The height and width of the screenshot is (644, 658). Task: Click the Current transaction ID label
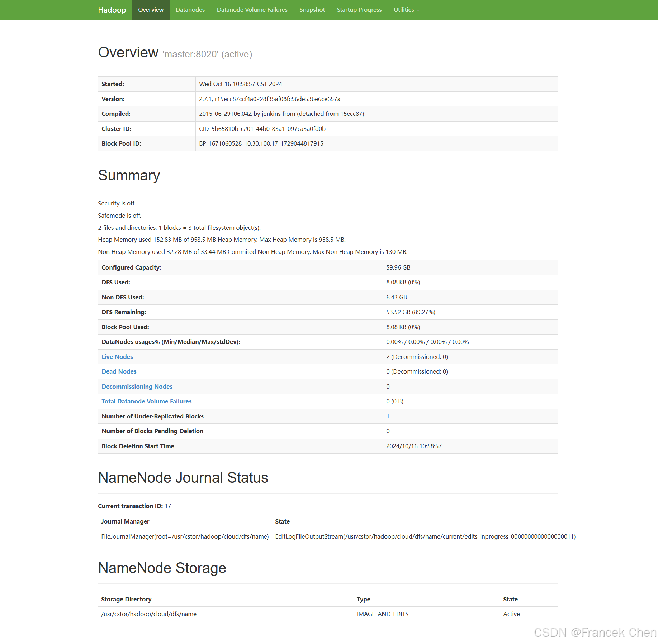131,506
